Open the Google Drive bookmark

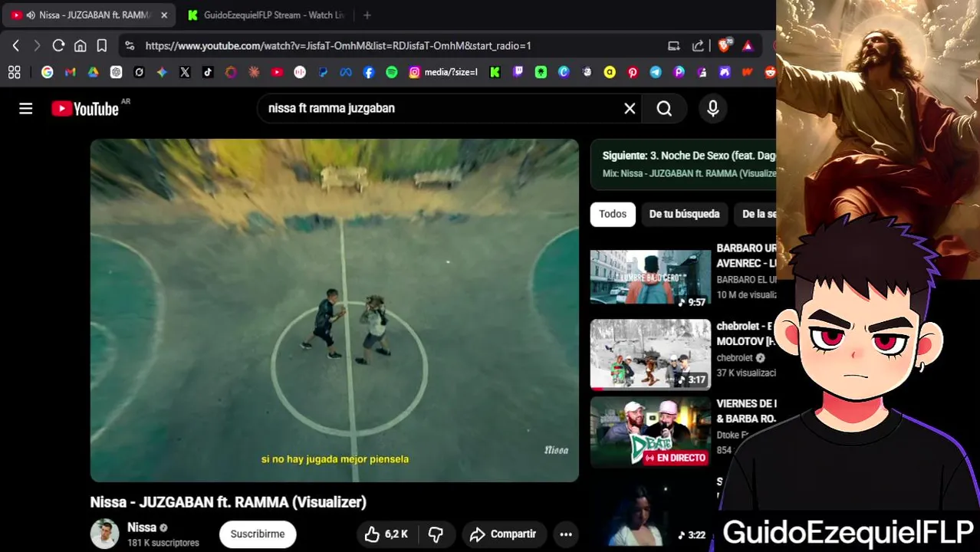click(x=94, y=72)
